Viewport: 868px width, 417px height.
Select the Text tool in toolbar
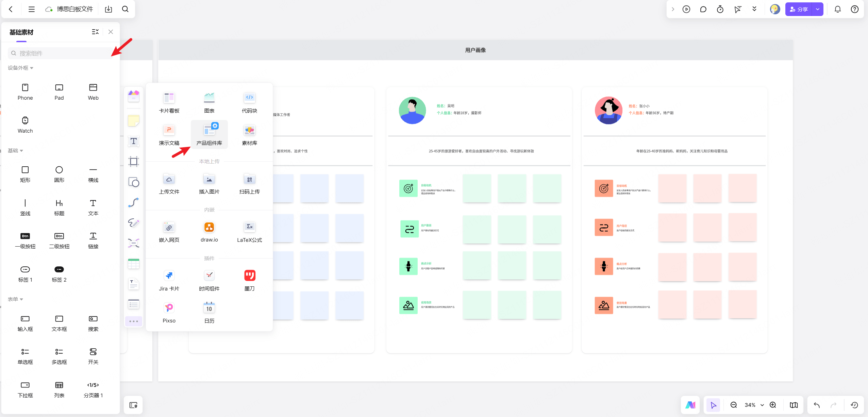click(x=134, y=141)
